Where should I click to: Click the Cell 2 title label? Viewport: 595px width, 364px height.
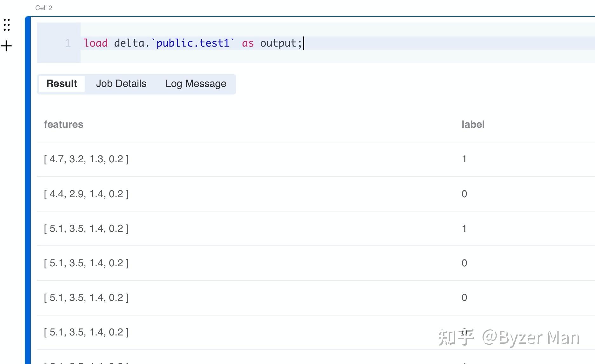point(44,8)
